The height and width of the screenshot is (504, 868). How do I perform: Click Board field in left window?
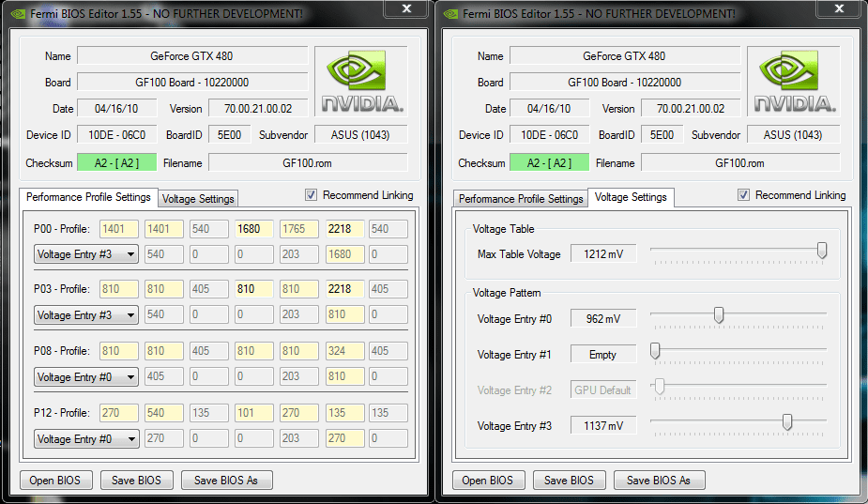192,82
